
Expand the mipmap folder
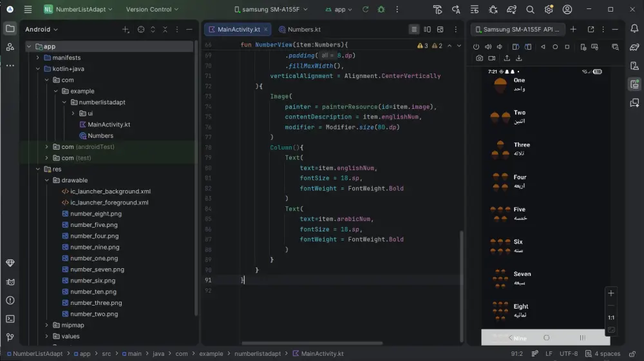point(47,325)
